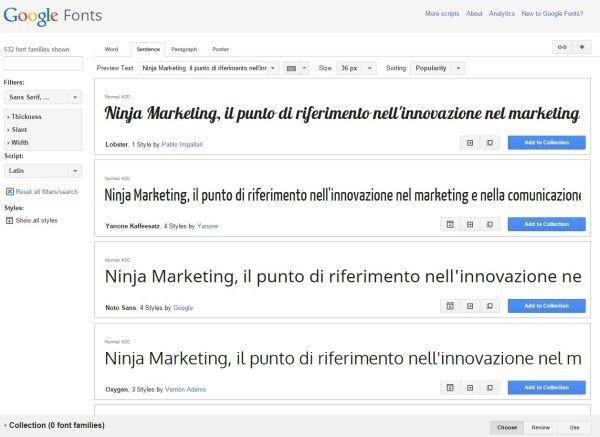This screenshot has width=600, height=437.
Task: Click Quick-use icon for Noto Sans
Action: pyautogui.click(x=470, y=306)
